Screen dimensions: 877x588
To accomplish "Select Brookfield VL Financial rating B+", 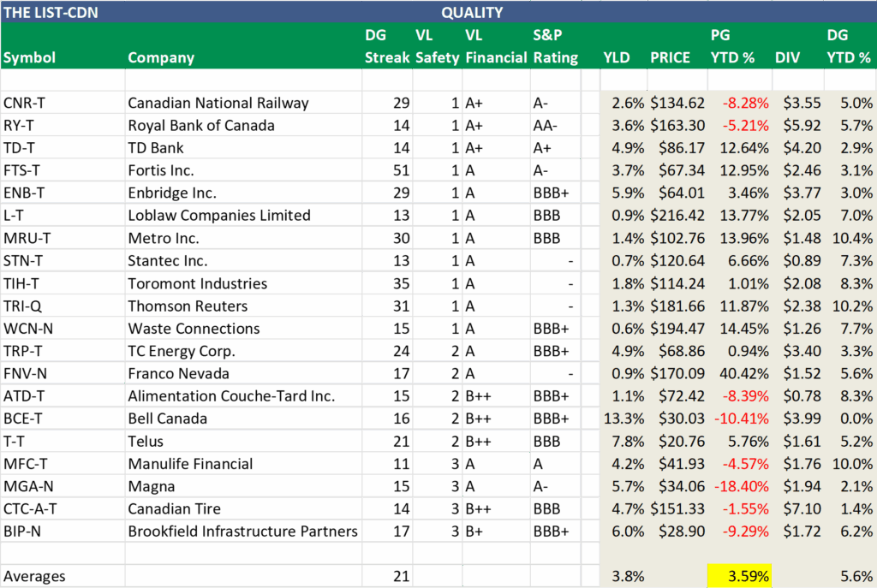I will tap(496, 531).
